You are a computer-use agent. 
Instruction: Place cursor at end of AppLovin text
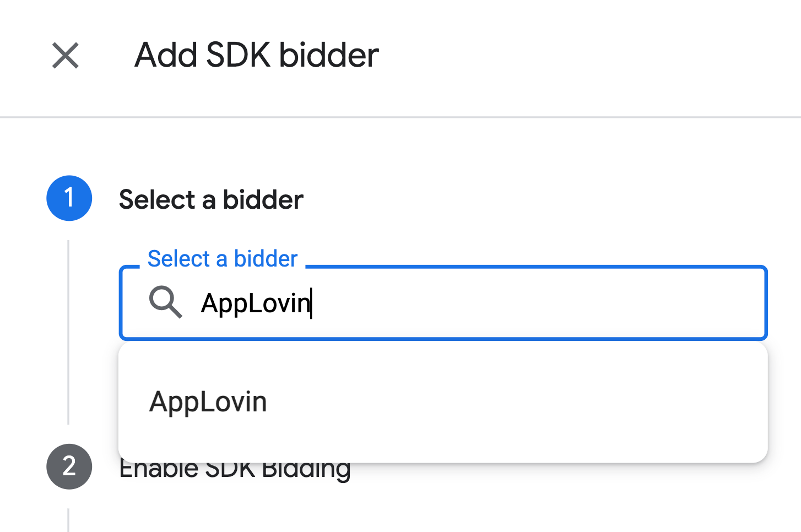click(x=311, y=303)
